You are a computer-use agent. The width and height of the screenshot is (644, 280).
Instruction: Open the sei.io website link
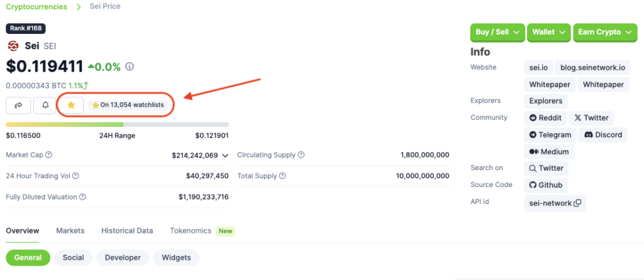[x=538, y=68]
